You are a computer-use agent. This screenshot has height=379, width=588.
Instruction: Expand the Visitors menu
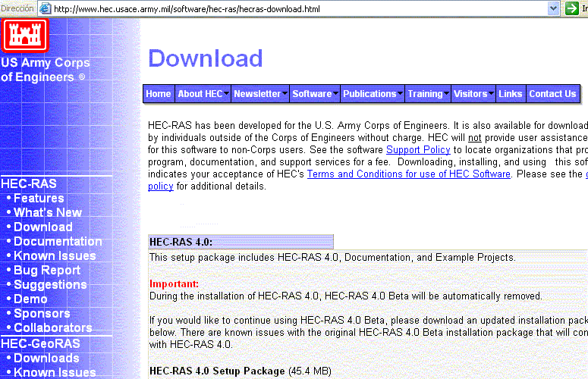click(473, 94)
